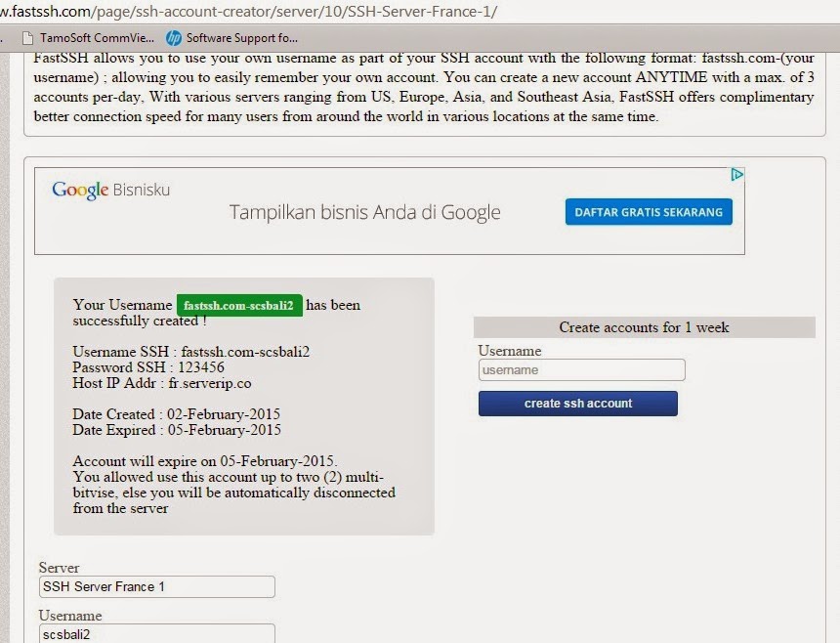840x643 pixels.
Task: Click the browser address bar URL
Action: [248, 12]
